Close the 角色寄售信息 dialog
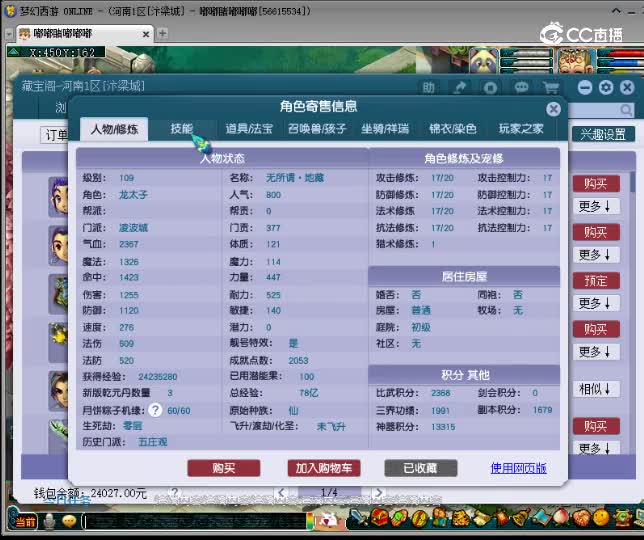This screenshot has width=644, height=540. (554, 109)
